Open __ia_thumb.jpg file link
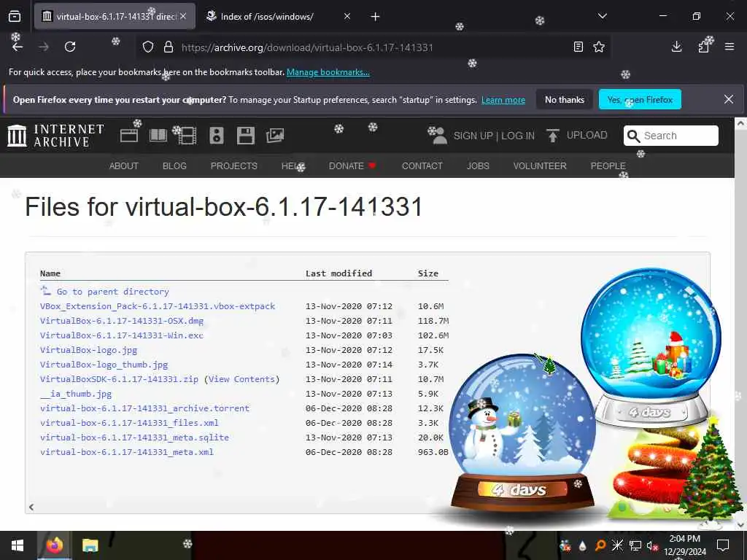This screenshot has width=747, height=560. point(76,394)
